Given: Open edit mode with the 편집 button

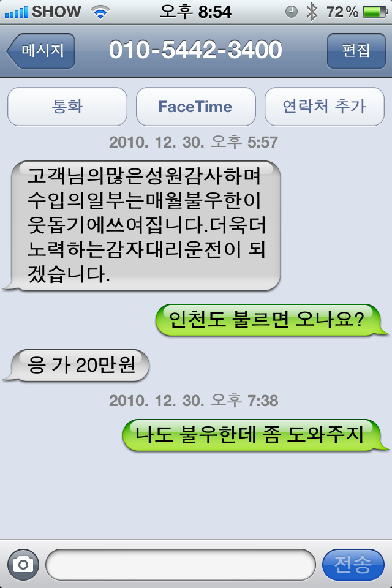Looking at the screenshot, I should click(356, 51).
